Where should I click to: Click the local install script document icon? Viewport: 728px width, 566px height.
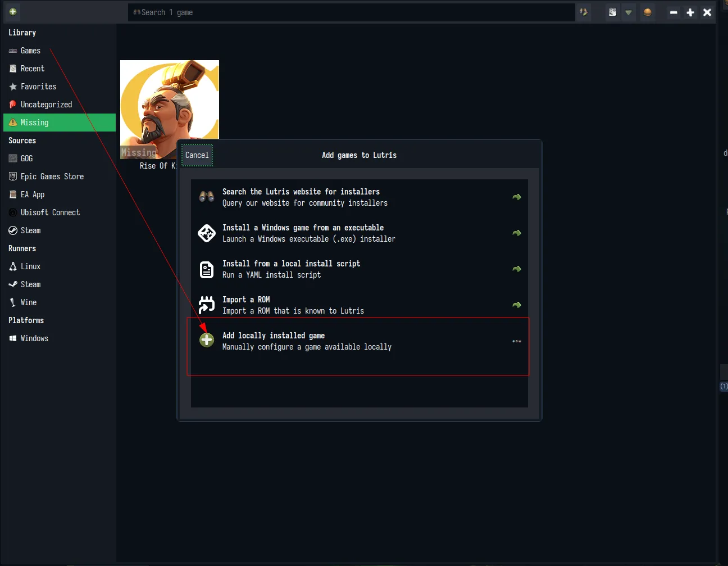pyautogui.click(x=207, y=270)
